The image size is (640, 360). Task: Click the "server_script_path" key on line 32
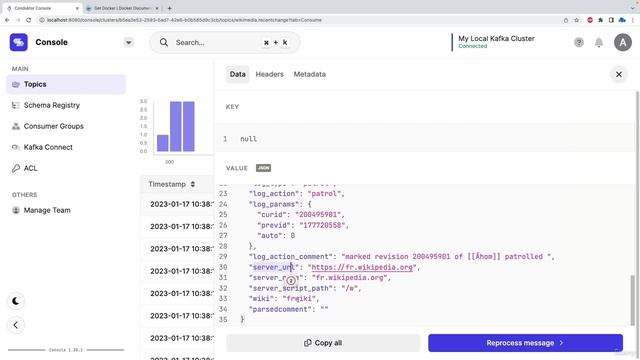(291, 288)
